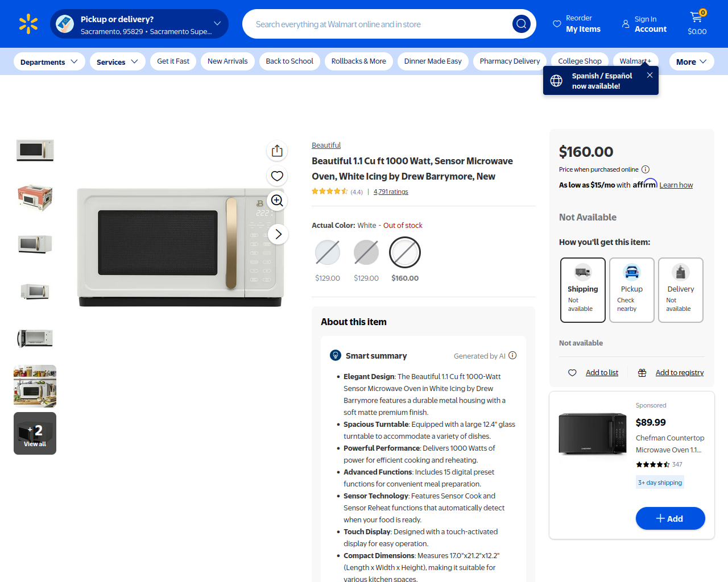Click Add to registry
728x582 pixels.
pos(680,373)
